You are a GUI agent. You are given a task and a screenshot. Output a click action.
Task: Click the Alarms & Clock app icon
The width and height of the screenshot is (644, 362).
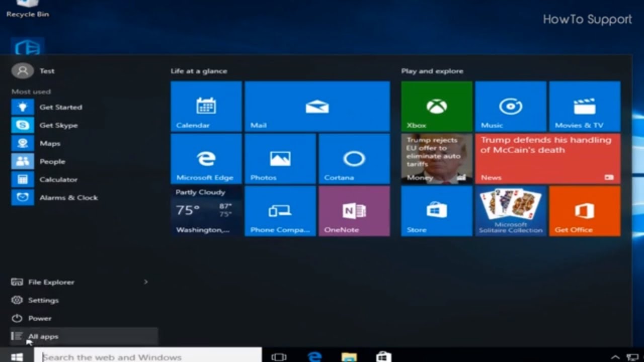point(23,197)
